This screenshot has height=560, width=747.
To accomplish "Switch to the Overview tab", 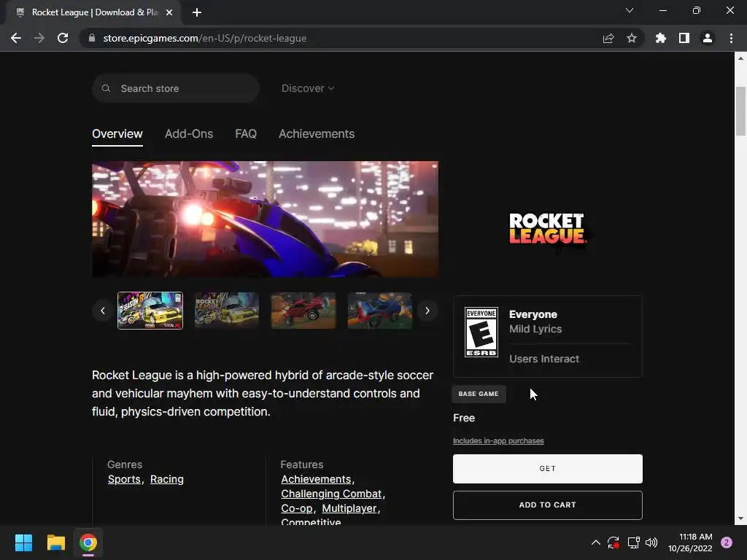I will click(117, 134).
